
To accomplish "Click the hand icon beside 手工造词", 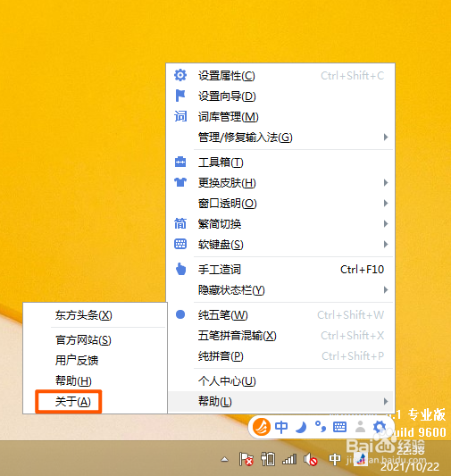I will point(181,269).
